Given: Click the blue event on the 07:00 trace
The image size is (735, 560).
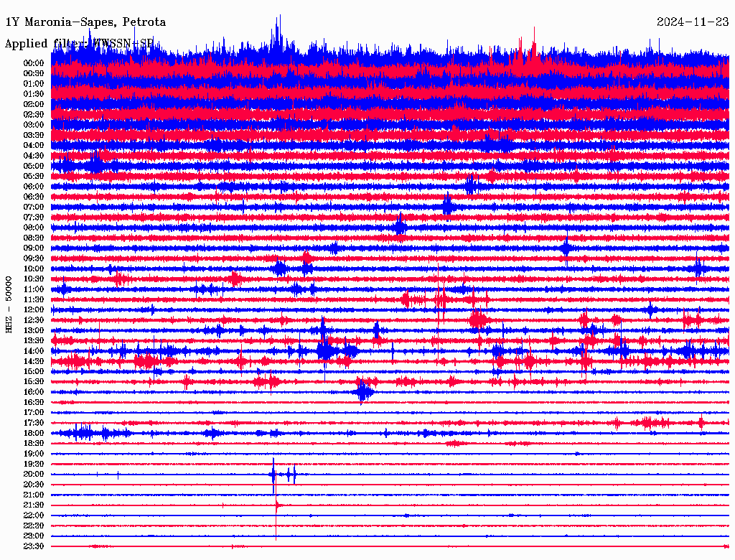Looking at the screenshot, I should point(447,207).
